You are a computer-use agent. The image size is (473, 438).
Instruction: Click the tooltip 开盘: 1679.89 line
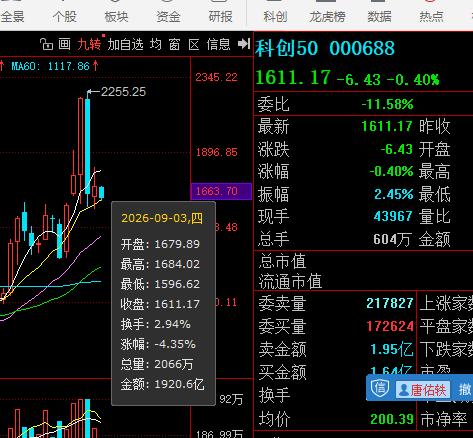tap(160, 244)
